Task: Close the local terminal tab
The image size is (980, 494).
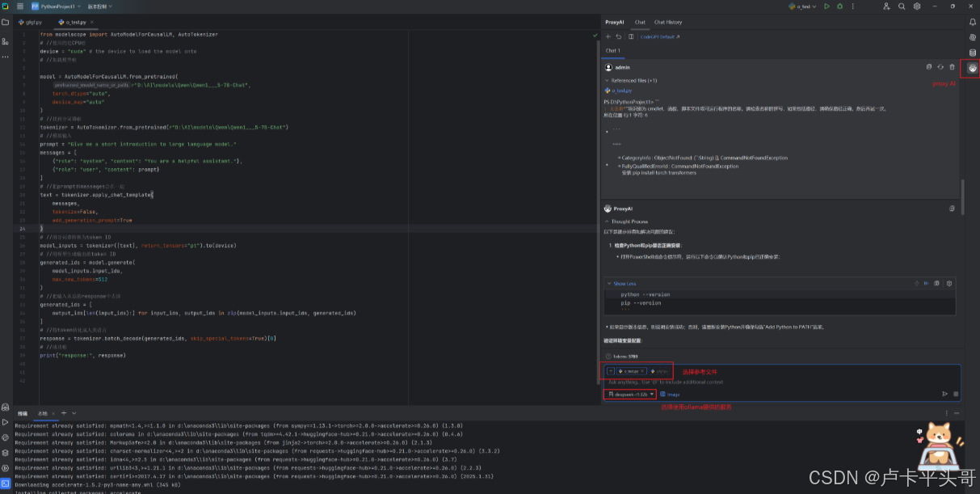Action: pos(55,413)
